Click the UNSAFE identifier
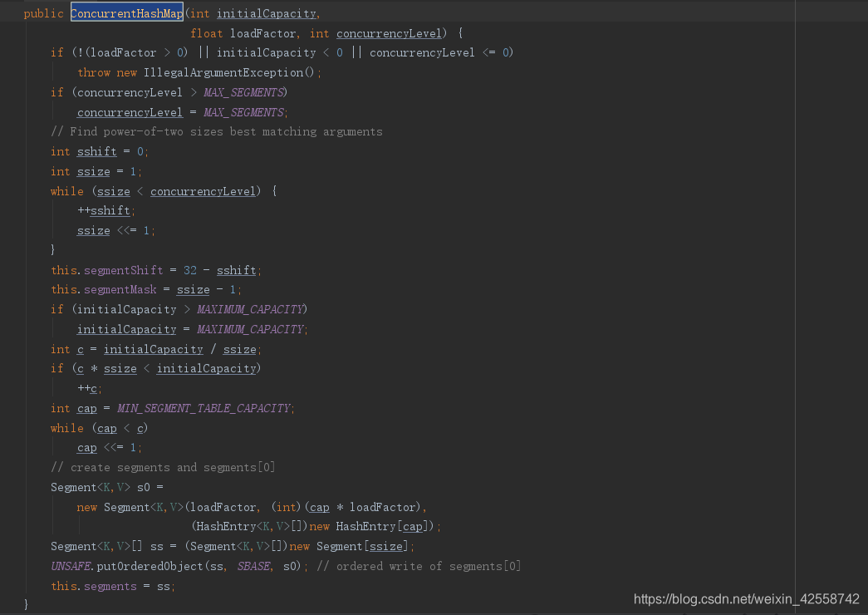 pos(71,566)
